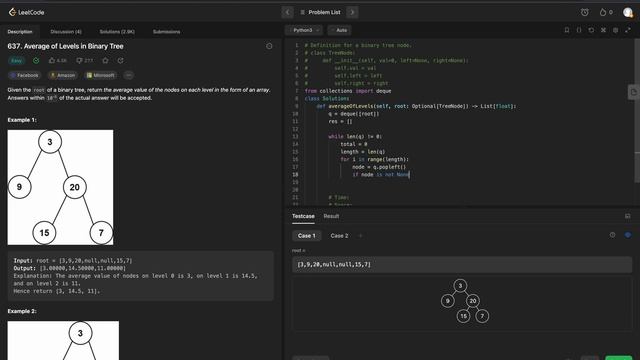This screenshot has width=640, height=360.
Task: Click the green solved checkmark icon
Action: click(36, 61)
